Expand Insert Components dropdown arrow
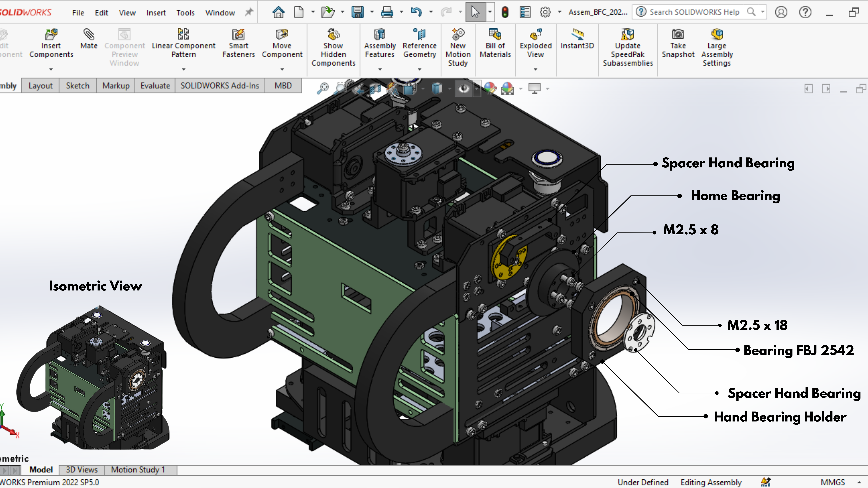This screenshot has width=868, height=488. [x=51, y=69]
